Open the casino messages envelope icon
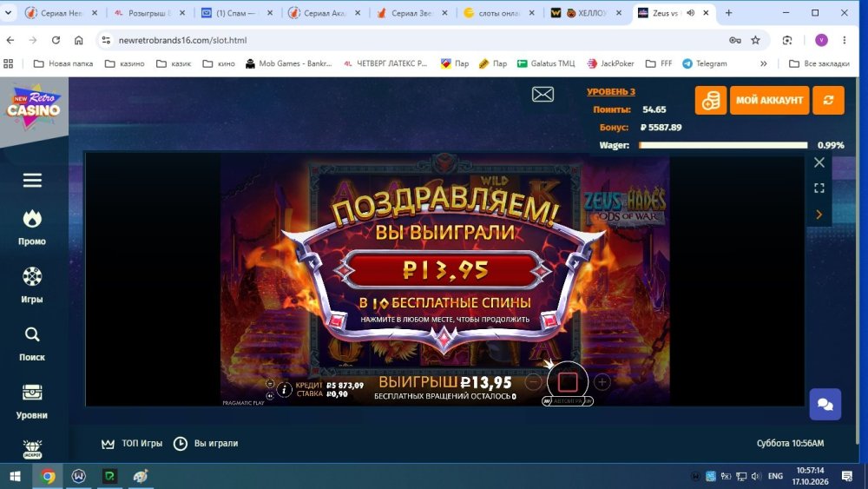868x489 pixels. (542, 95)
